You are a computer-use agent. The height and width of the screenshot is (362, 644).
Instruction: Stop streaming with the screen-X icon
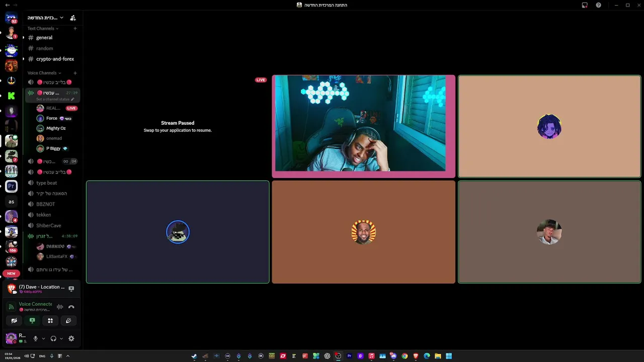71,289
